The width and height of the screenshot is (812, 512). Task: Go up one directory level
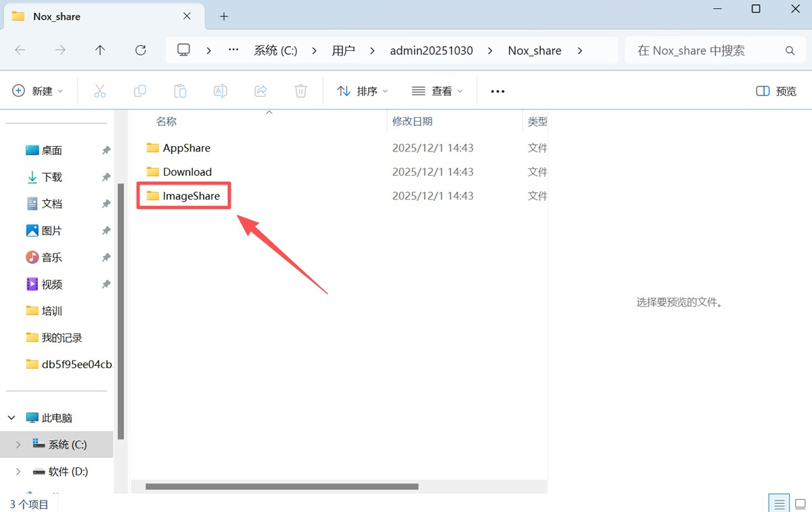tap(100, 50)
